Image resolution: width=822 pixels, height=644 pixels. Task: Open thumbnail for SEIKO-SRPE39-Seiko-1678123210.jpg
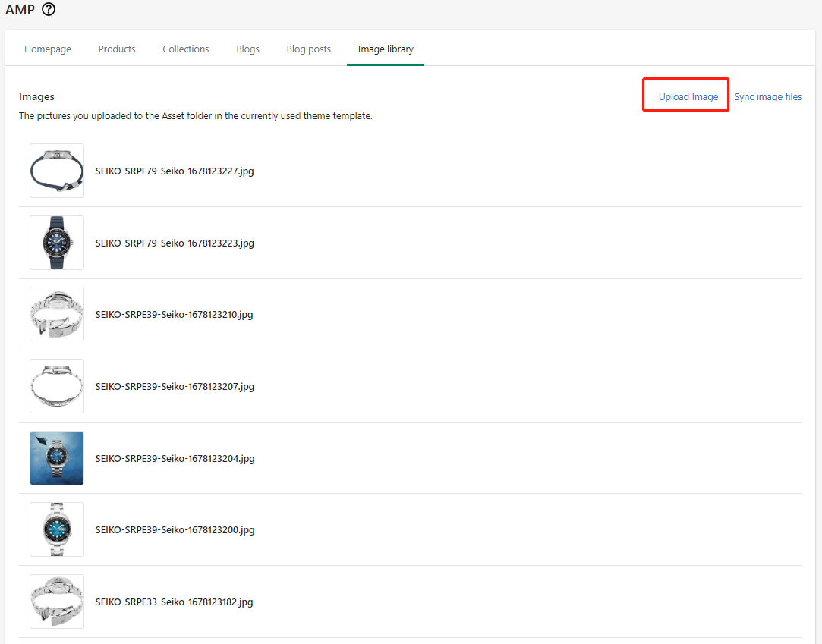(57, 314)
